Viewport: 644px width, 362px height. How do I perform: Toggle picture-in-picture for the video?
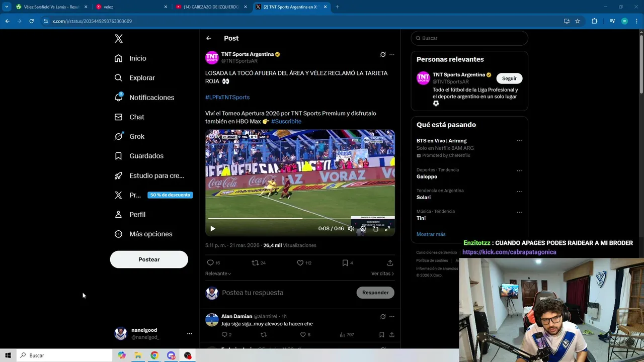(x=375, y=229)
